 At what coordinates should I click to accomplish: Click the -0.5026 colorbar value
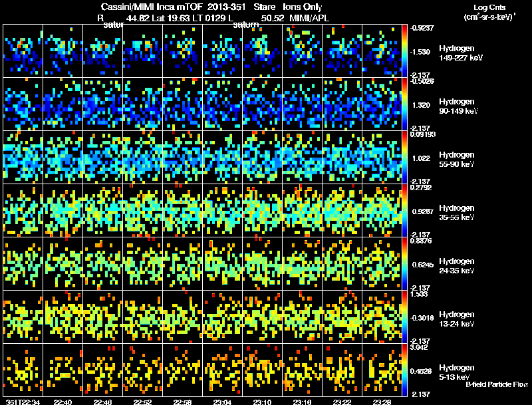click(x=422, y=81)
